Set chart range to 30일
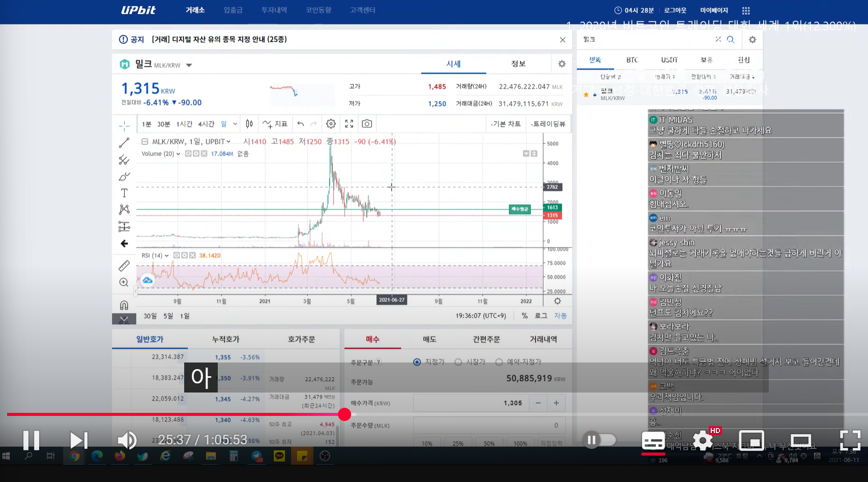Image resolution: width=868 pixels, height=482 pixels. click(x=150, y=316)
